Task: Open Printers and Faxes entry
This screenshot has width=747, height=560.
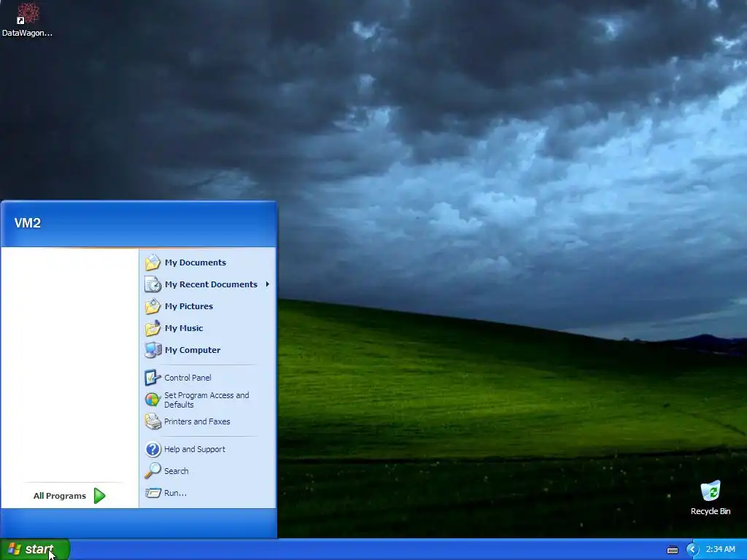Action: (x=208, y=421)
